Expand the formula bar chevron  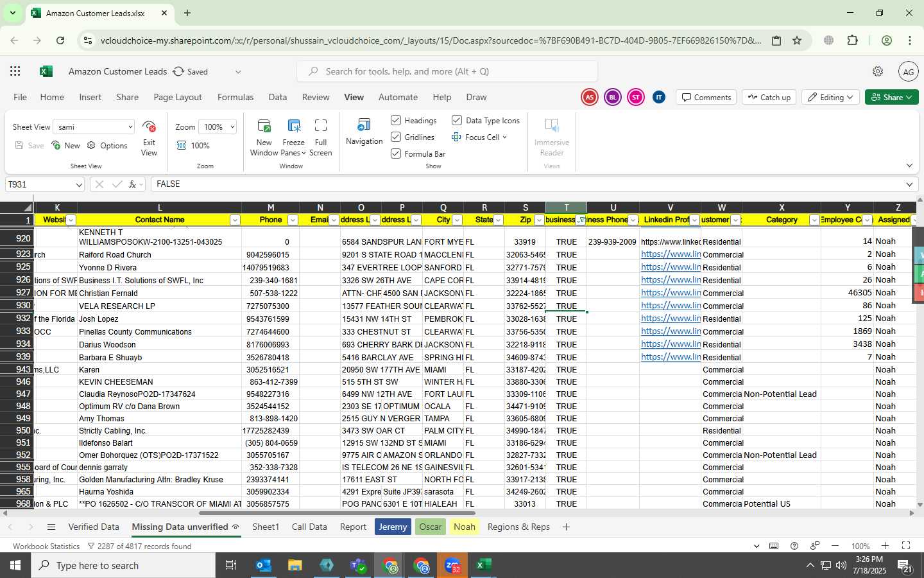click(909, 184)
